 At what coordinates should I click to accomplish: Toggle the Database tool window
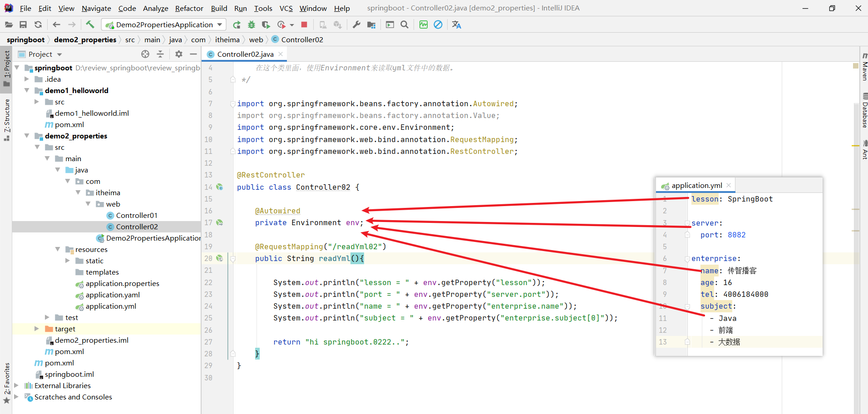(x=864, y=111)
